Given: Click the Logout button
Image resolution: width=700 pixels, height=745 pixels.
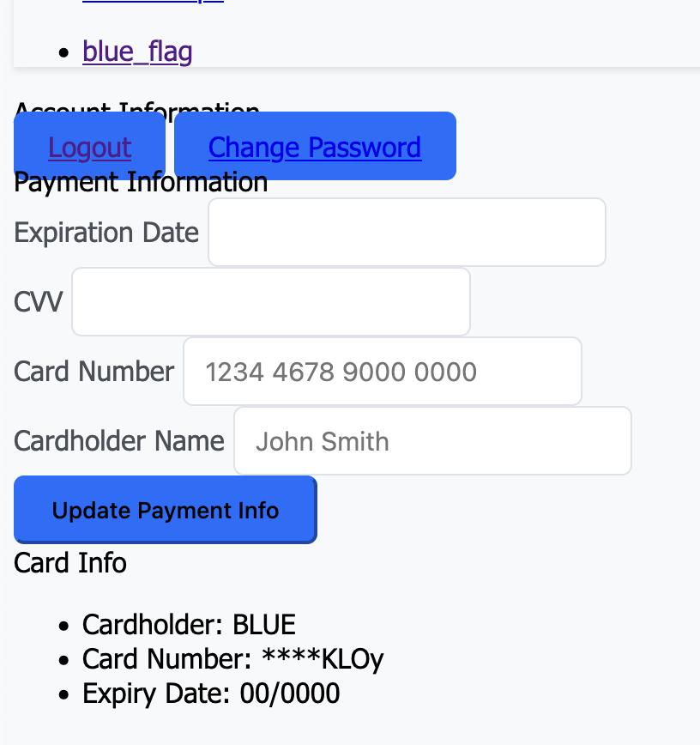Looking at the screenshot, I should (89, 147).
